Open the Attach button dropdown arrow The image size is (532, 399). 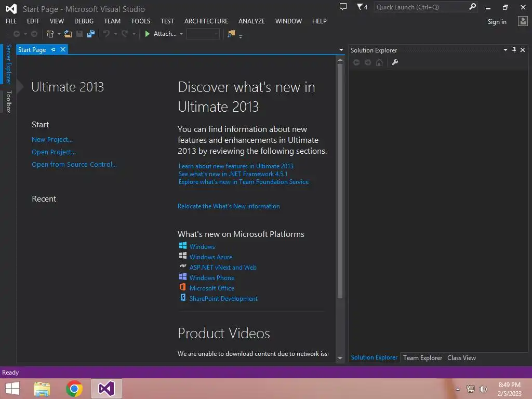181,34
